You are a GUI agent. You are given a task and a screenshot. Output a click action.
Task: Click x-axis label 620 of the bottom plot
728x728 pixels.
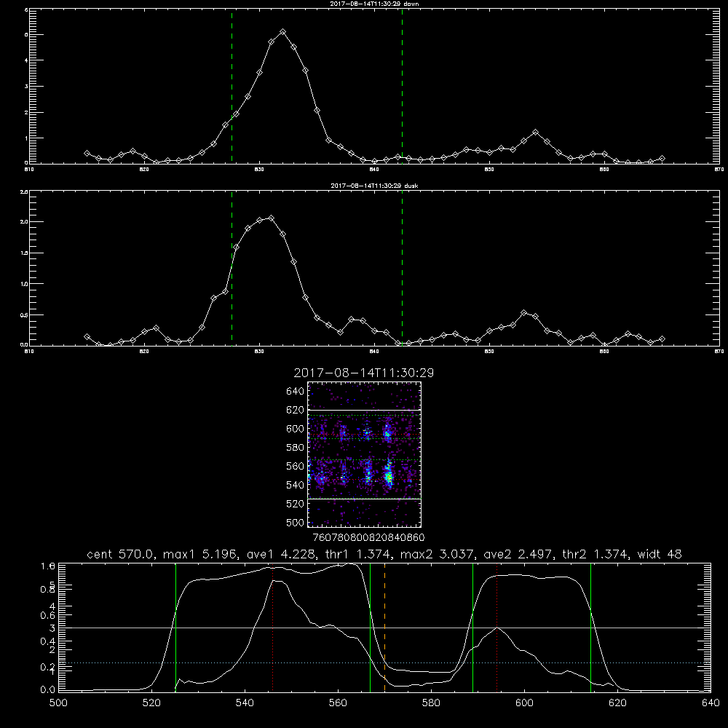coord(617,703)
